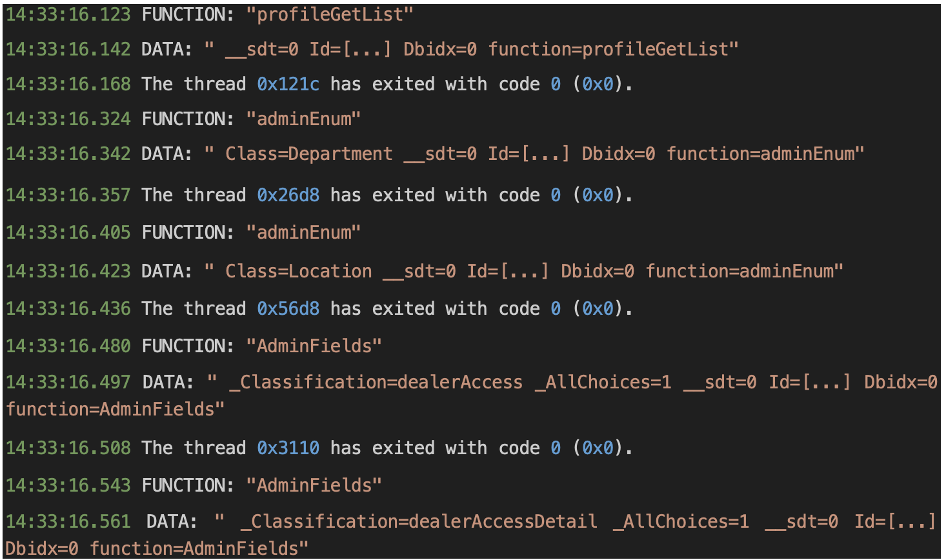
Task: Click the timestamp 14:33:16.123
Action: (x=68, y=14)
